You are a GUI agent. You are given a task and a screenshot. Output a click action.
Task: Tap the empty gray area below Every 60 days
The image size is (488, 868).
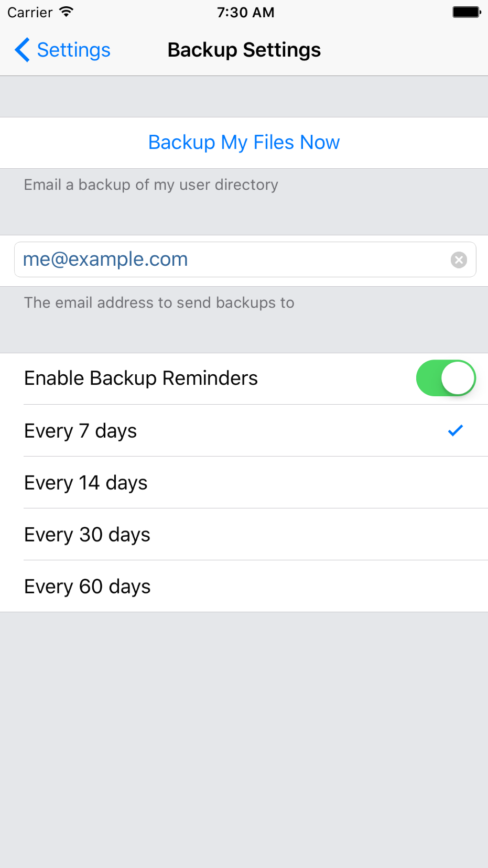244,734
